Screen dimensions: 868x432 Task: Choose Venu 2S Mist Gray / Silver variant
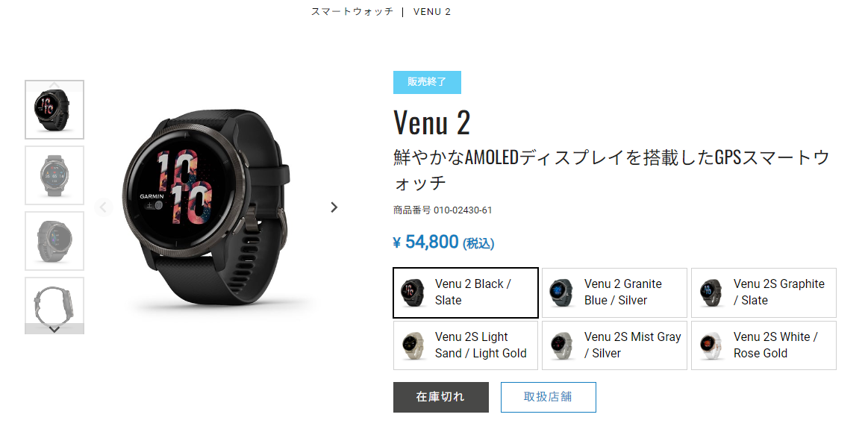click(614, 345)
